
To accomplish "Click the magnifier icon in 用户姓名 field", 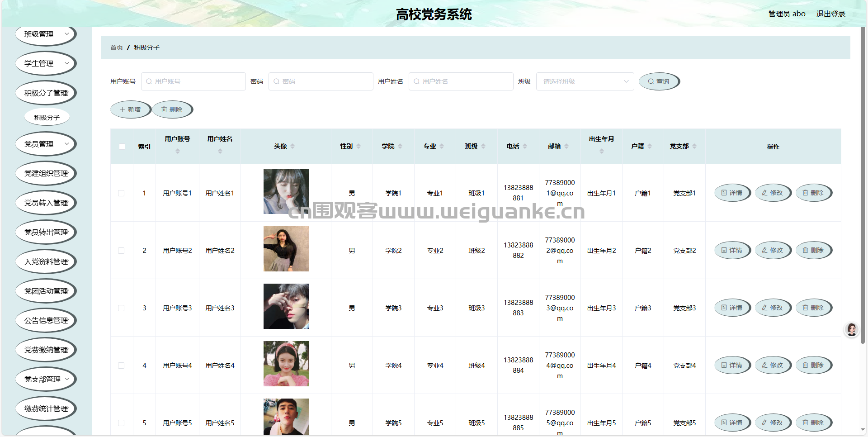I will coord(416,81).
